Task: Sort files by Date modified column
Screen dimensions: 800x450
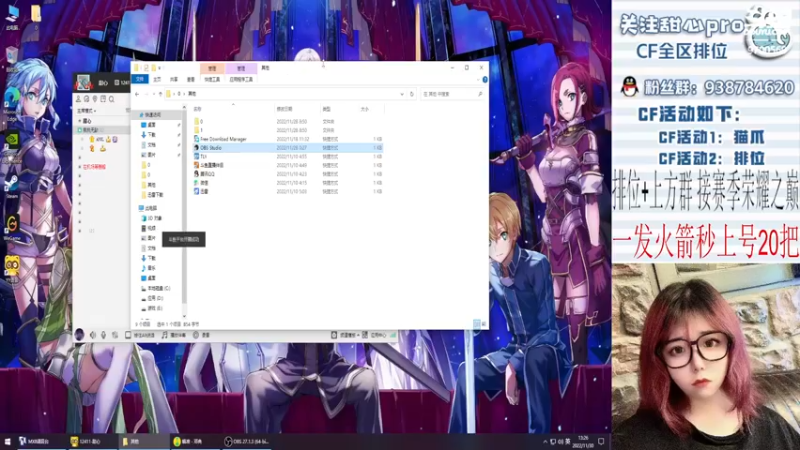Action: 284,109
